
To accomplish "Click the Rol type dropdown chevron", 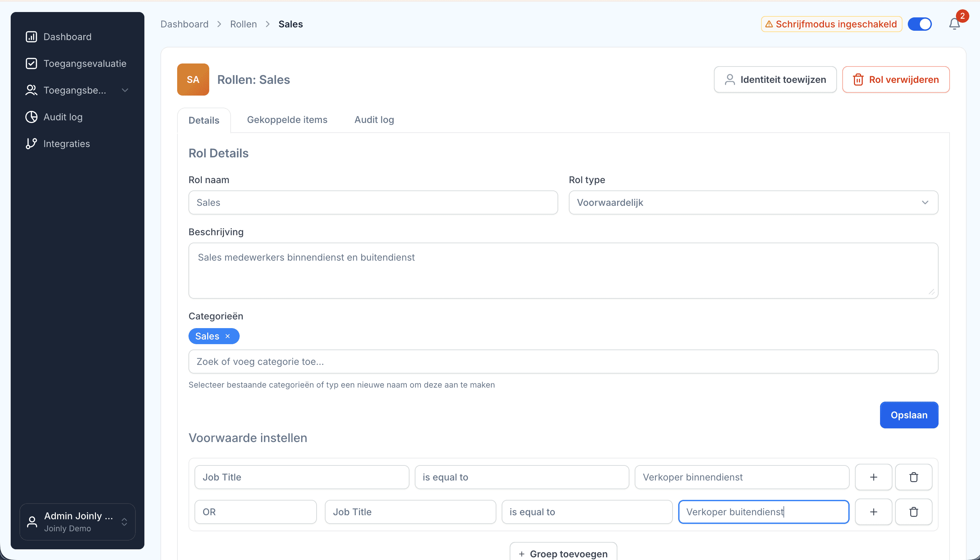I will tap(925, 203).
